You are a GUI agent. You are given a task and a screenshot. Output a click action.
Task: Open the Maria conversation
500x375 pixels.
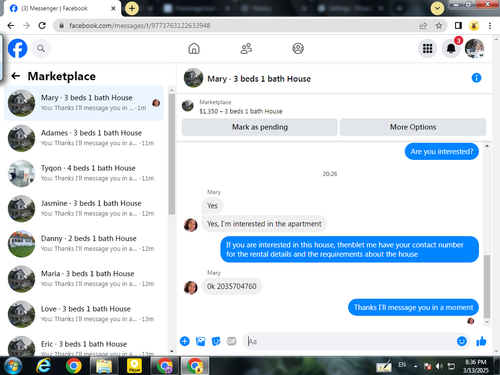coord(84,279)
